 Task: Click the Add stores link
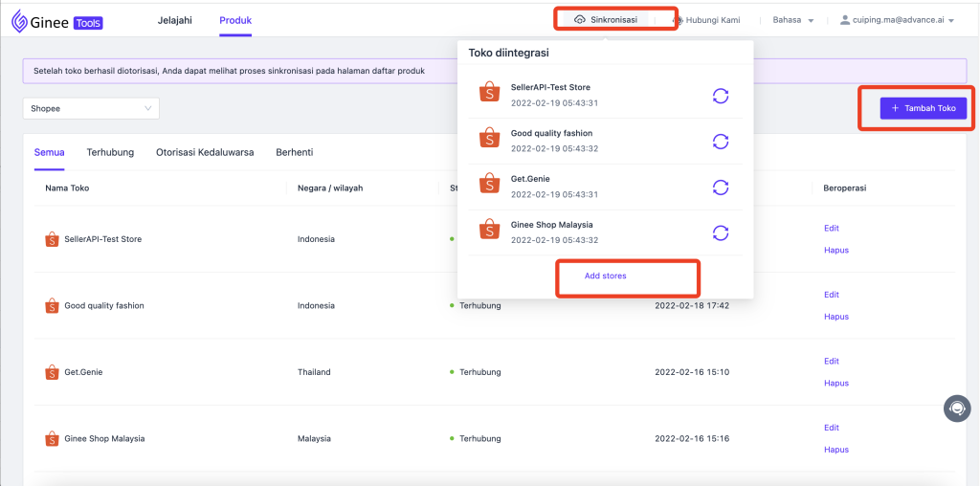click(605, 276)
